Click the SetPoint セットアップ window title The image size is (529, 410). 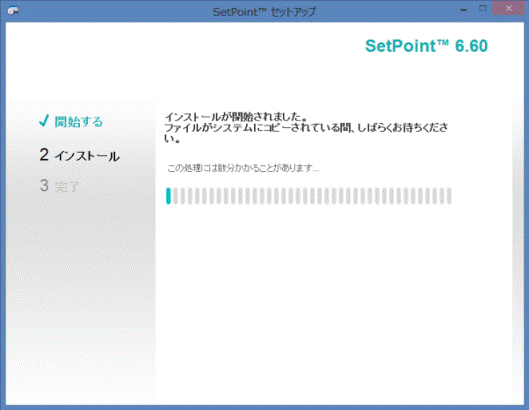click(x=264, y=12)
